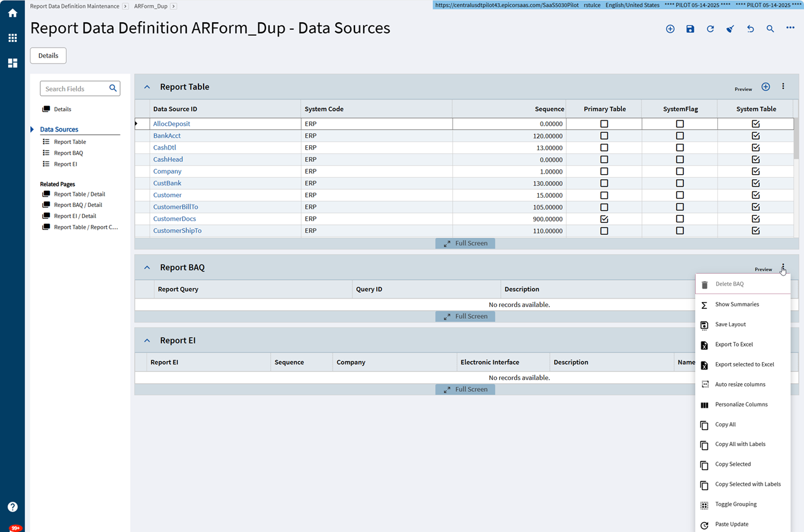Click the Details button below the title
The image size is (804, 532).
(x=48, y=56)
